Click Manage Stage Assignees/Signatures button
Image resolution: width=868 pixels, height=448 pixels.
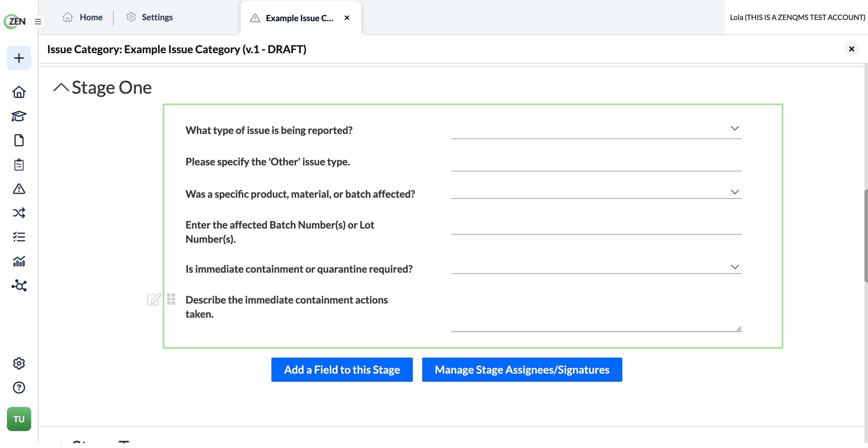tap(522, 370)
